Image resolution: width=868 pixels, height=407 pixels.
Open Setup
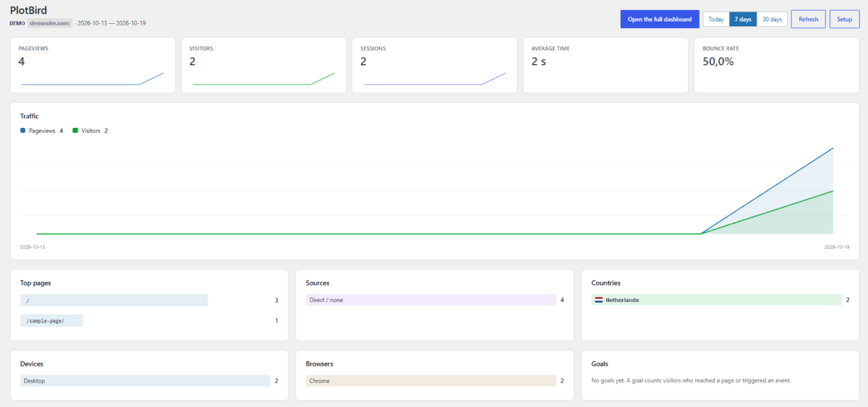(844, 20)
